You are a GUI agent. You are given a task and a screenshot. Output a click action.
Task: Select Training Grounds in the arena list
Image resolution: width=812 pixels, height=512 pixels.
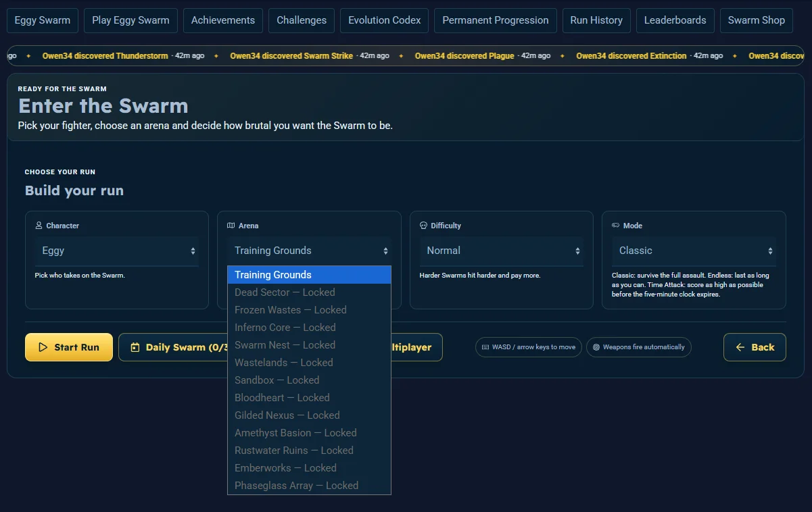309,275
